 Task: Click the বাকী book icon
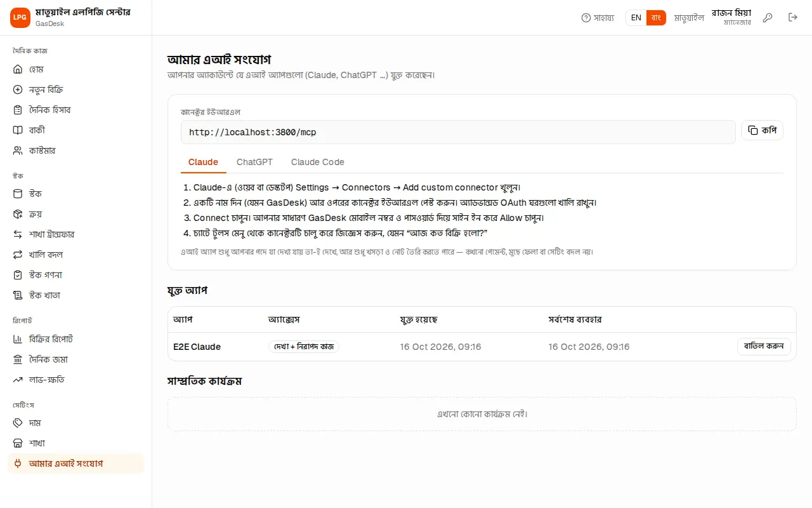[x=18, y=130]
